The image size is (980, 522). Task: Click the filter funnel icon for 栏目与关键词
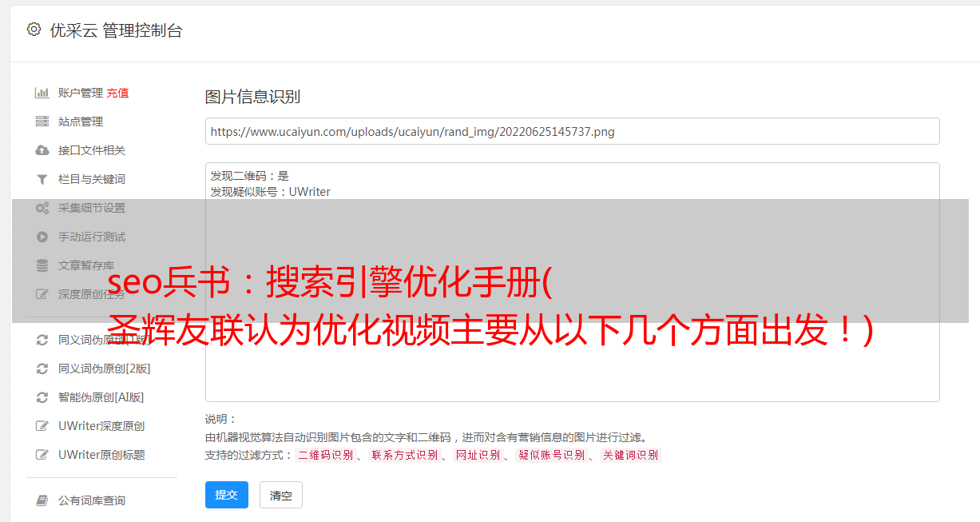(x=42, y=179)
